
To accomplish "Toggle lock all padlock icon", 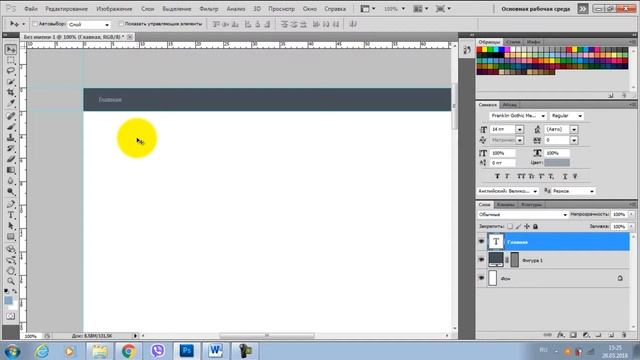I will [536, 226].
